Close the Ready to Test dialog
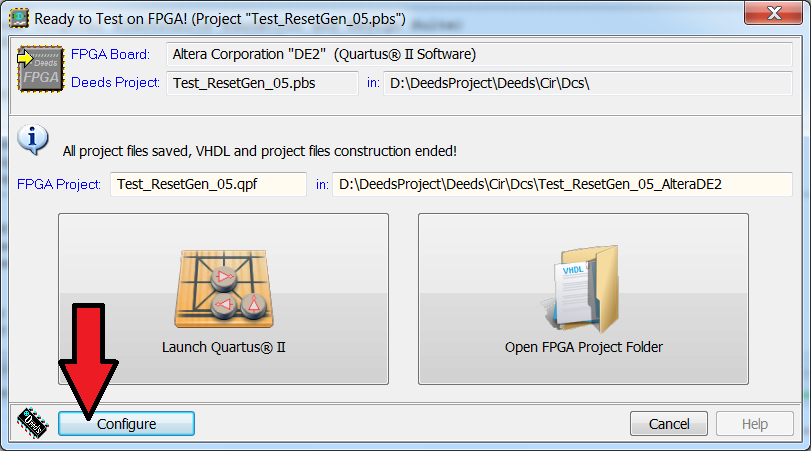811x451 pixels. (773, 13)
